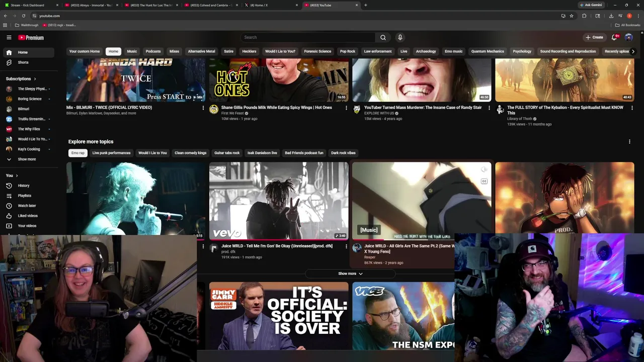
Task: Select the Your custom Home chip
Action: pyautogui.click(x=85, y=51)
